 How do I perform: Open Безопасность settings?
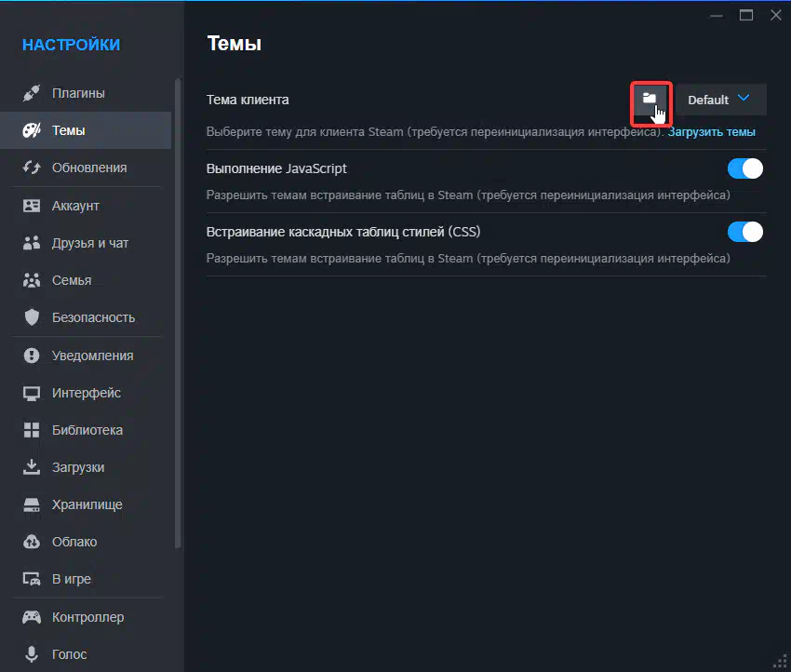86,317
